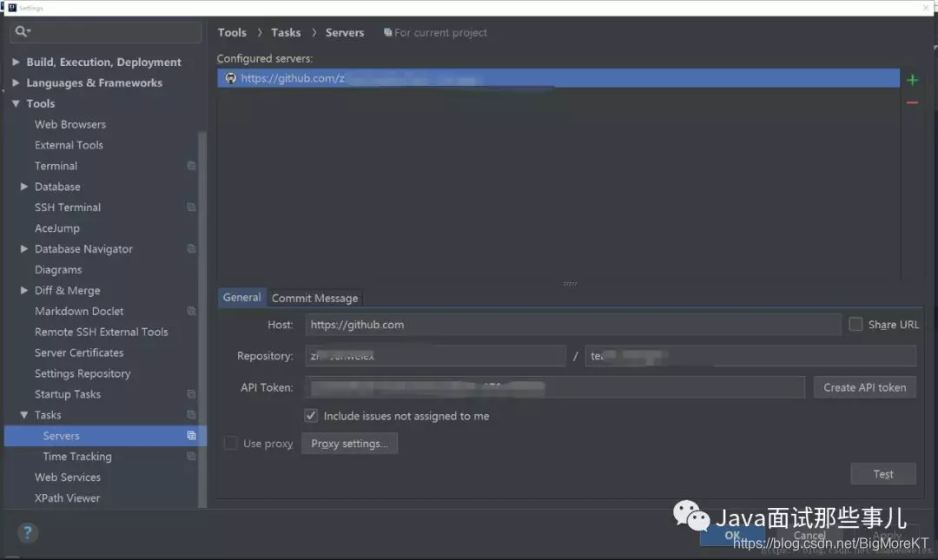This screenshot has width=938, height=560.
Task: Click the Cancel button
Action: (809, 535)
